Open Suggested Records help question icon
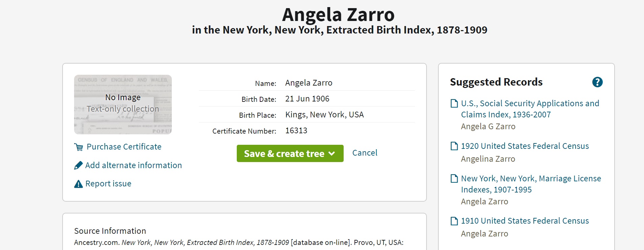 597,82
